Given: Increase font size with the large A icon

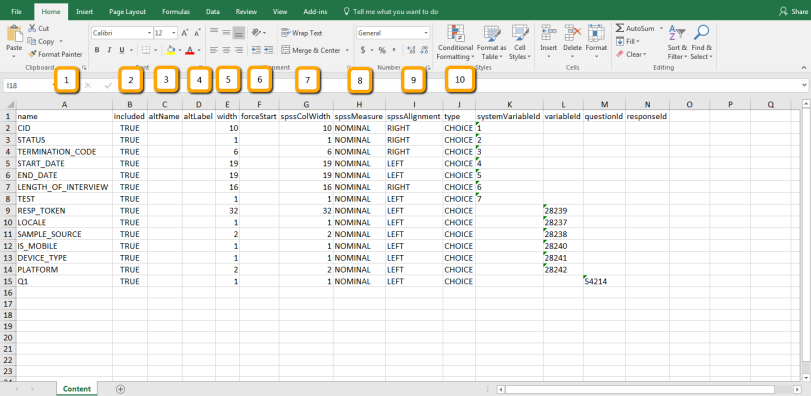Looking at the screenshot, I should [185, 33].
